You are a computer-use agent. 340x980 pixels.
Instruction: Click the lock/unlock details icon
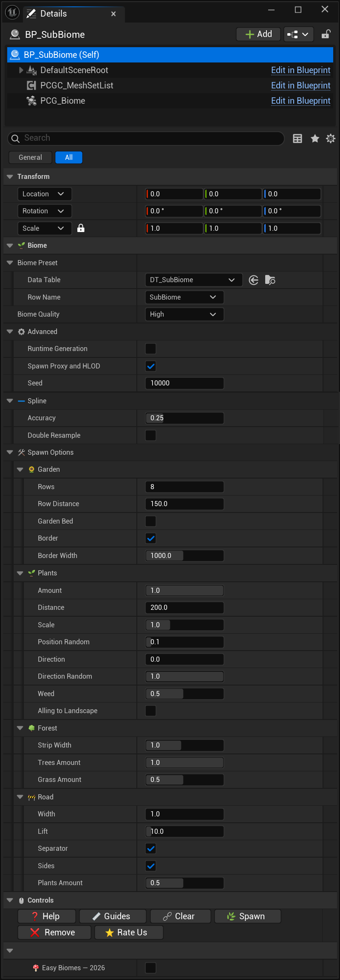tap(326, 34)
